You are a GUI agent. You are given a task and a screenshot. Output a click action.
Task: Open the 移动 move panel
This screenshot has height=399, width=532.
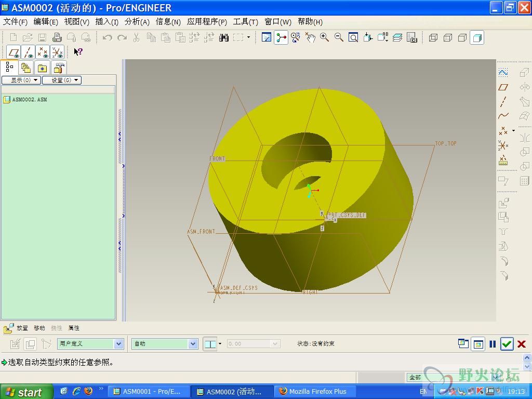point(39,328)
